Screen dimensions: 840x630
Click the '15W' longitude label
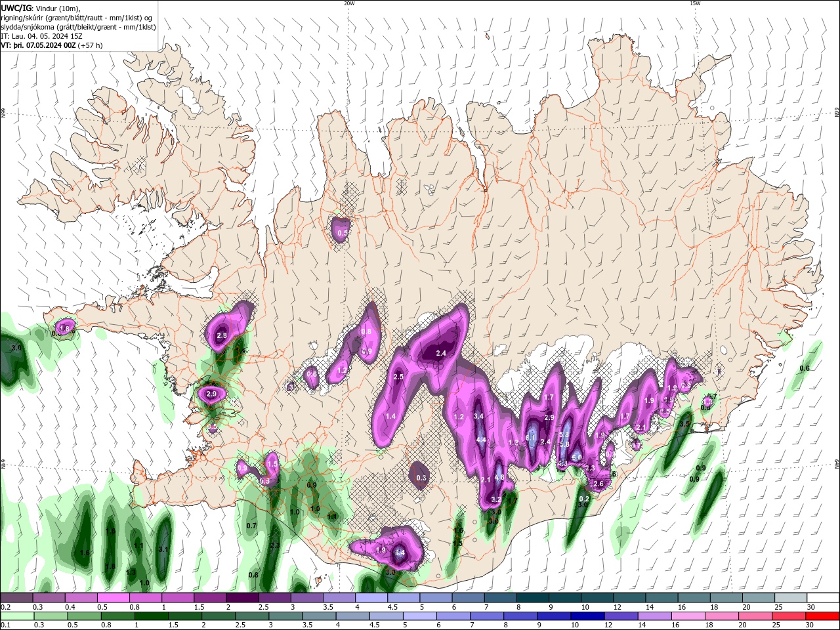pyautogui.click(x=695, y=3)
